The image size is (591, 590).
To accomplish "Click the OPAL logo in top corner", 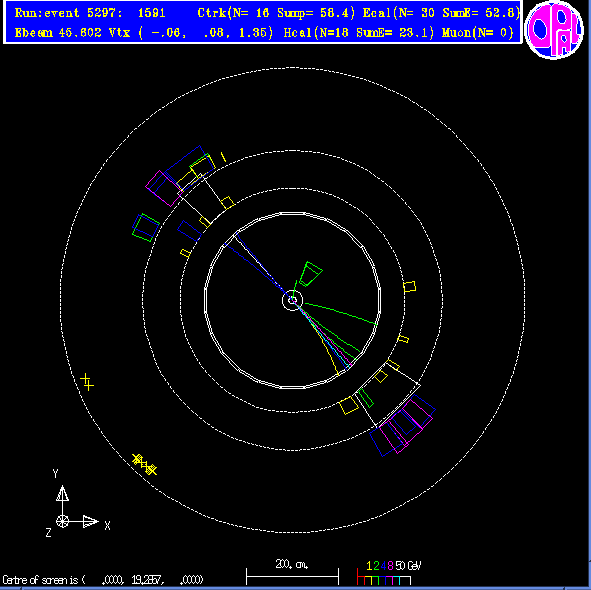I will coord(553,30).
